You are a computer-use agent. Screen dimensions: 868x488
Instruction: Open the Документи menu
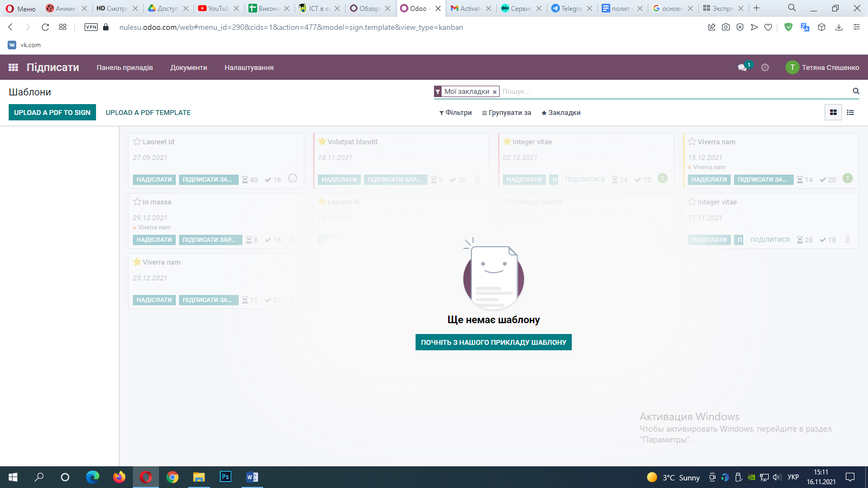coord(189,68)
